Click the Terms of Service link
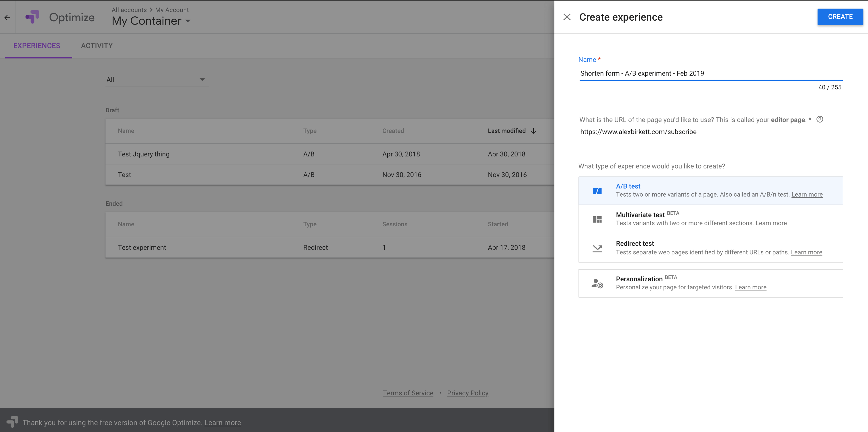This screenshot has width=868, height=432. coord(408,393)
